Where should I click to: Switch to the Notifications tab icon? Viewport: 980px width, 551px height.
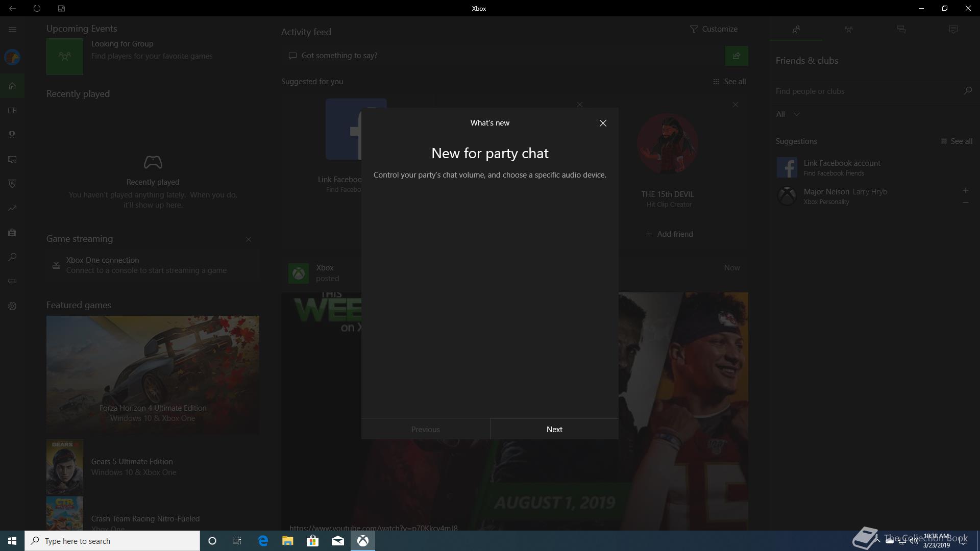[x=953, y=30]
